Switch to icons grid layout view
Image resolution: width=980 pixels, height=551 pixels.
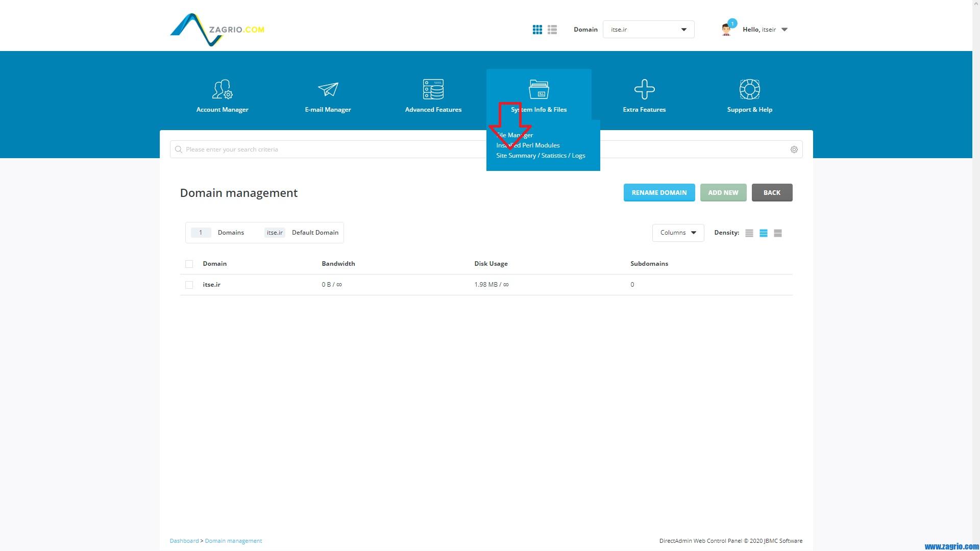537,30
